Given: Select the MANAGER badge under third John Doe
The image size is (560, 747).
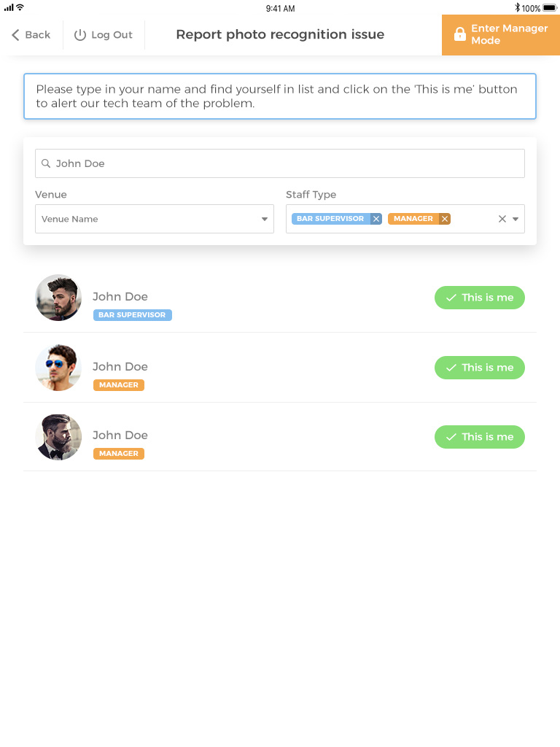Looking at the screenshot, I should point(119,453).
